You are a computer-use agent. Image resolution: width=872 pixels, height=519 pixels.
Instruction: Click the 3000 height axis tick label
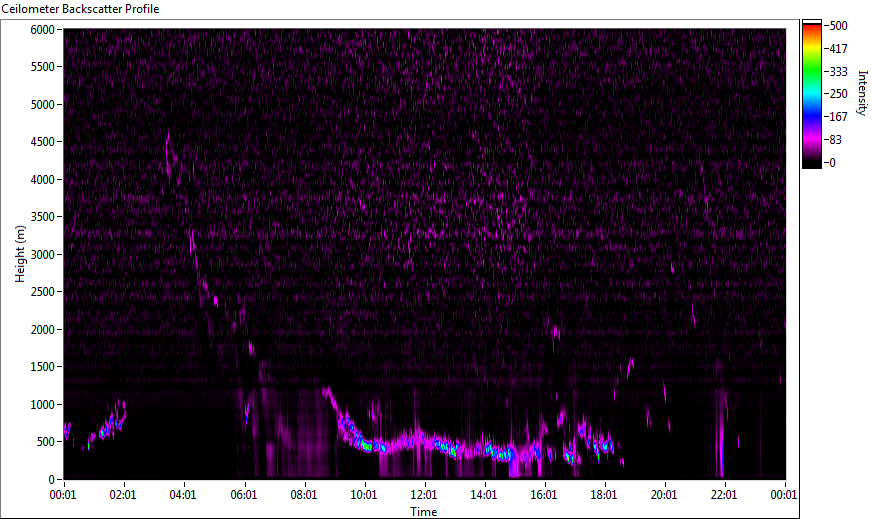(x=42, y=255)
